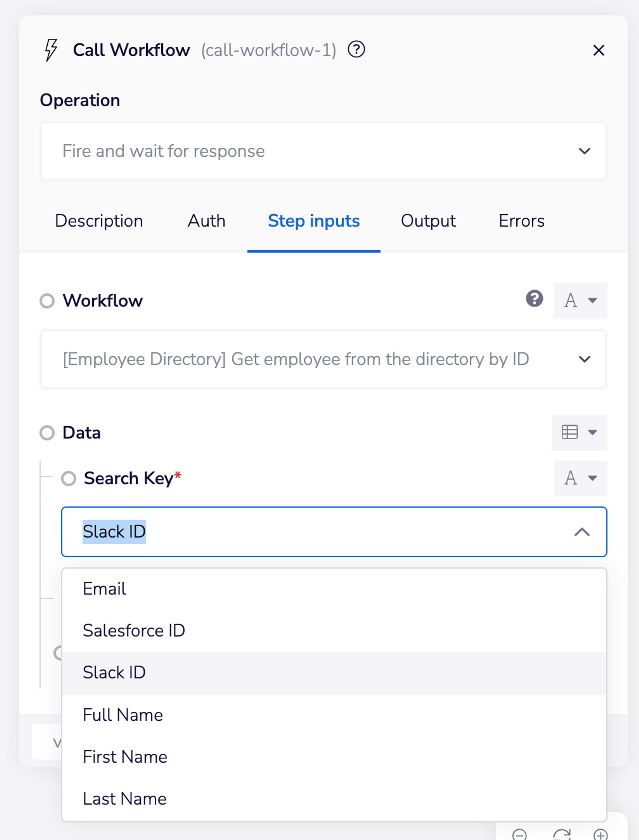Switch to the Auth tab

(x=206, y=221)
